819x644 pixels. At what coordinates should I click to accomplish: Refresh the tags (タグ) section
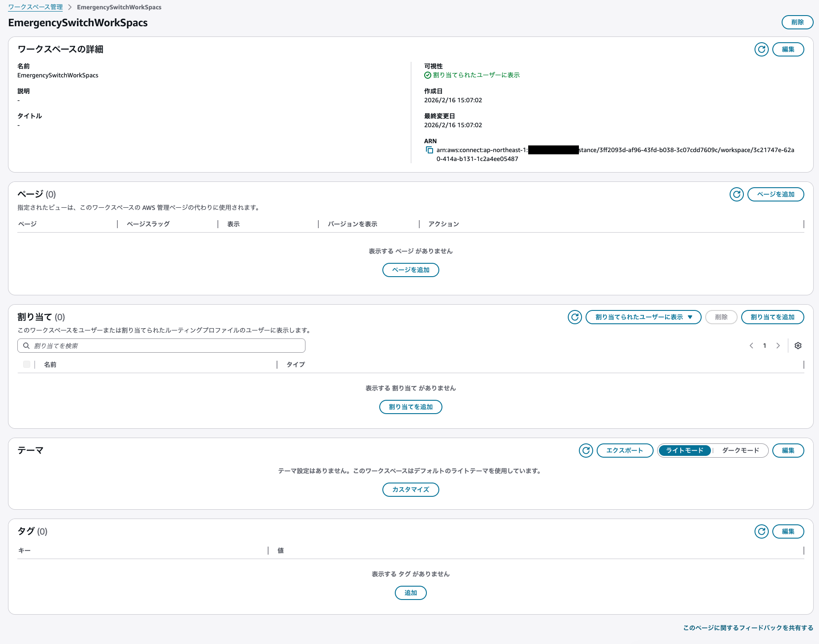(761, 531)
